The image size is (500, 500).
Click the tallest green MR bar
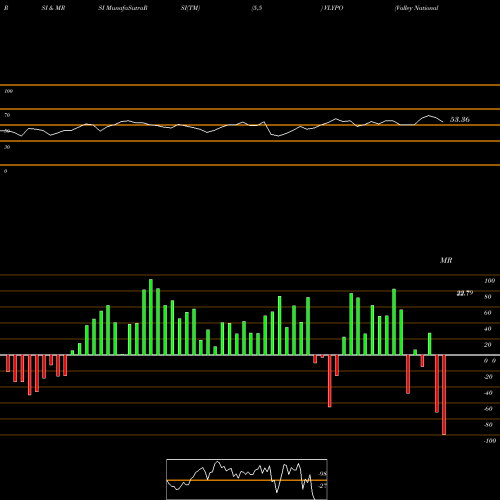(x=151, y=317)
